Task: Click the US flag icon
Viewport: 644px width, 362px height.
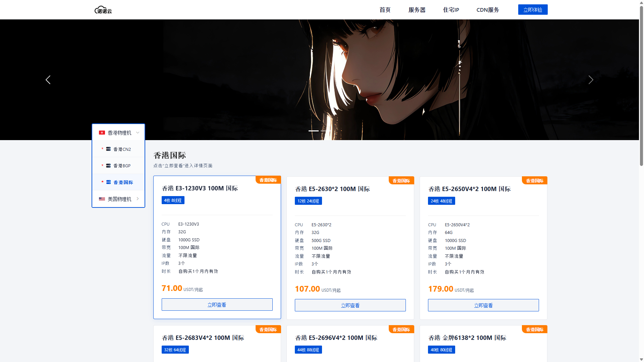Action: [102, 199]
